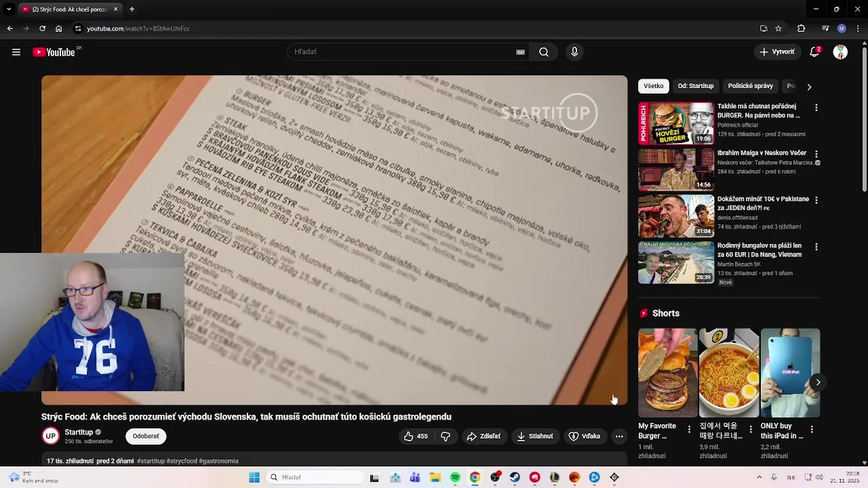View site information icon in address bar

[x=78, y=28]
